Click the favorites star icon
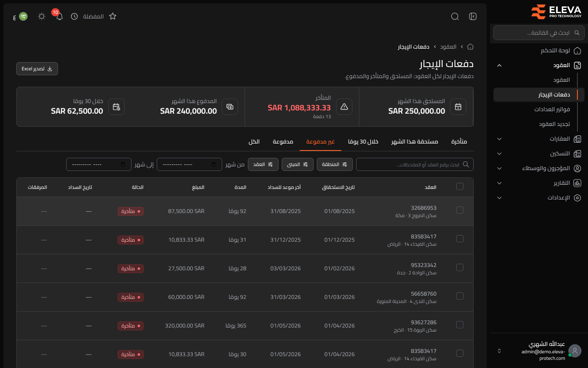Image resolution: width=588 pixels, height=368 pixels. (x=113, y=16)
